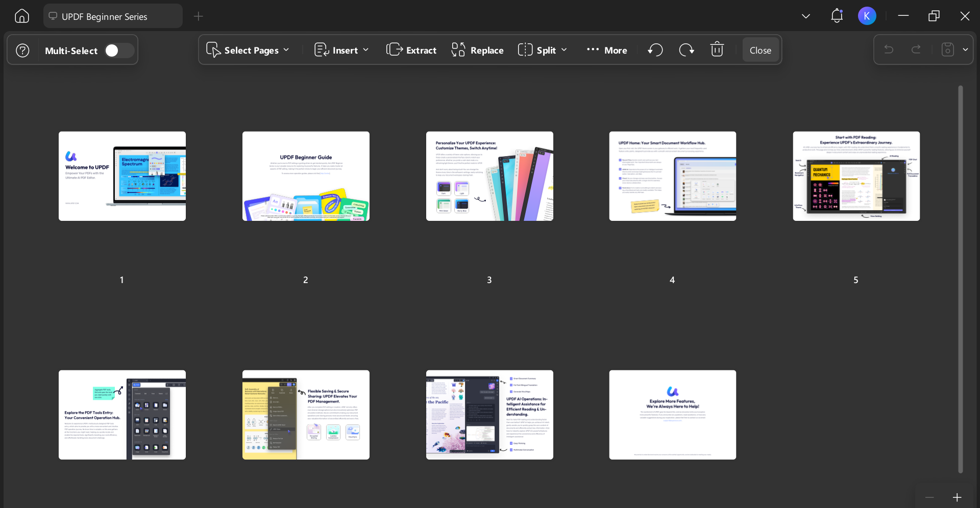Rotate pages counterclockwise using the rotate icon

655,49
